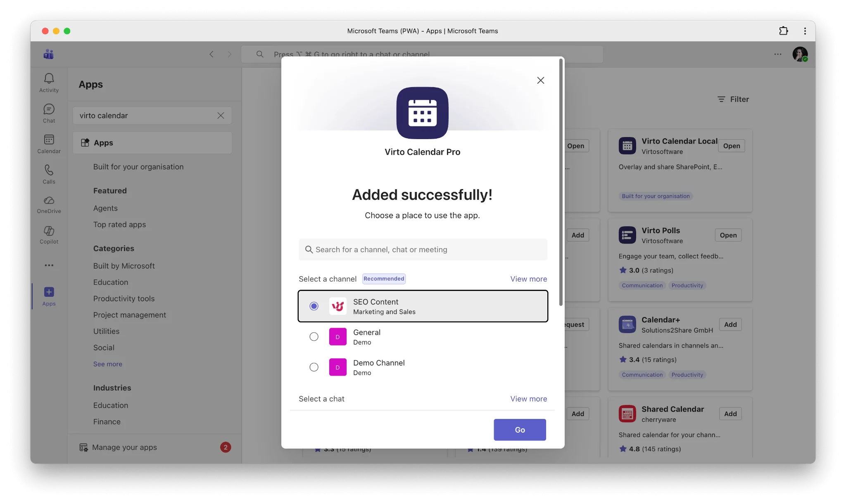
Task: Go back using the left arrow
Action: tap(211, 54)
